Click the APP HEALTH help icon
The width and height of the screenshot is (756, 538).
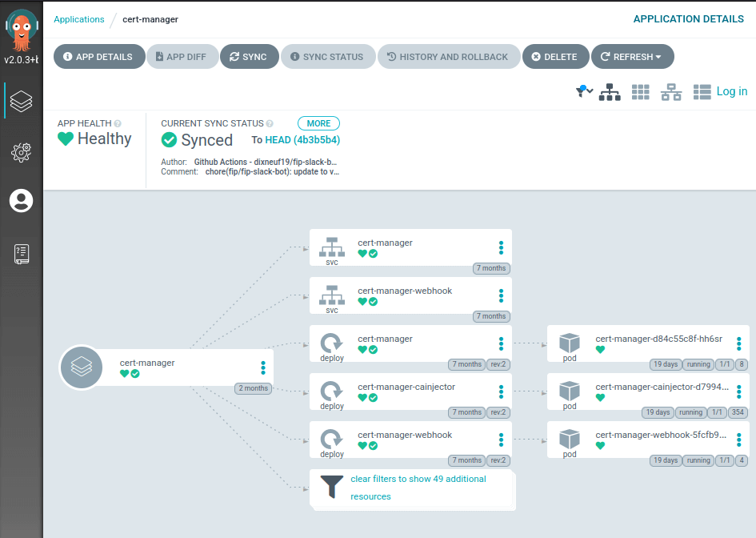coord(118,123)
